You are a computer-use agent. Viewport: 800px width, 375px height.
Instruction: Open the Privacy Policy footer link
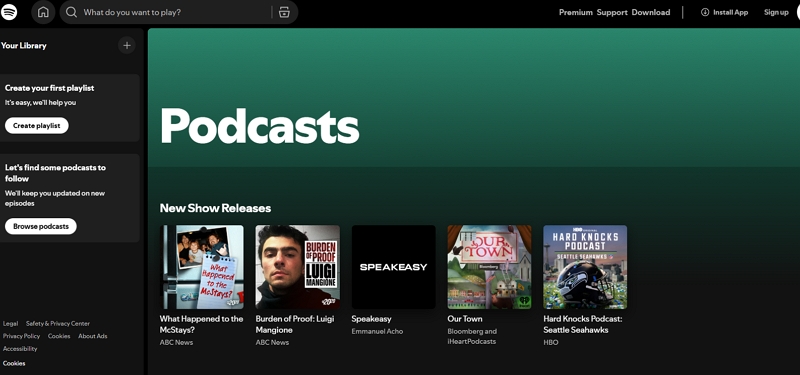(x=21, y=336)
